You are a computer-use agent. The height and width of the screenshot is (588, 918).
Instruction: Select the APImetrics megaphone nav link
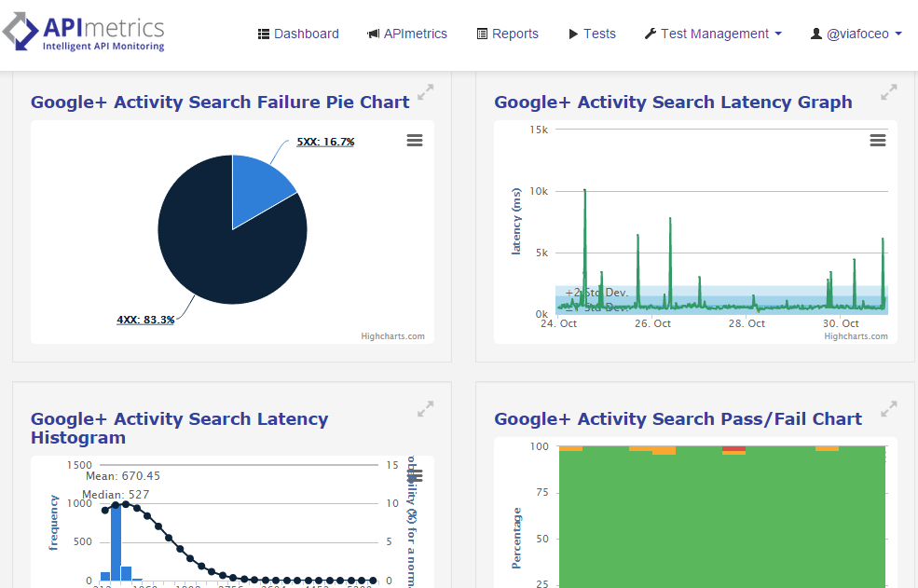407,34
